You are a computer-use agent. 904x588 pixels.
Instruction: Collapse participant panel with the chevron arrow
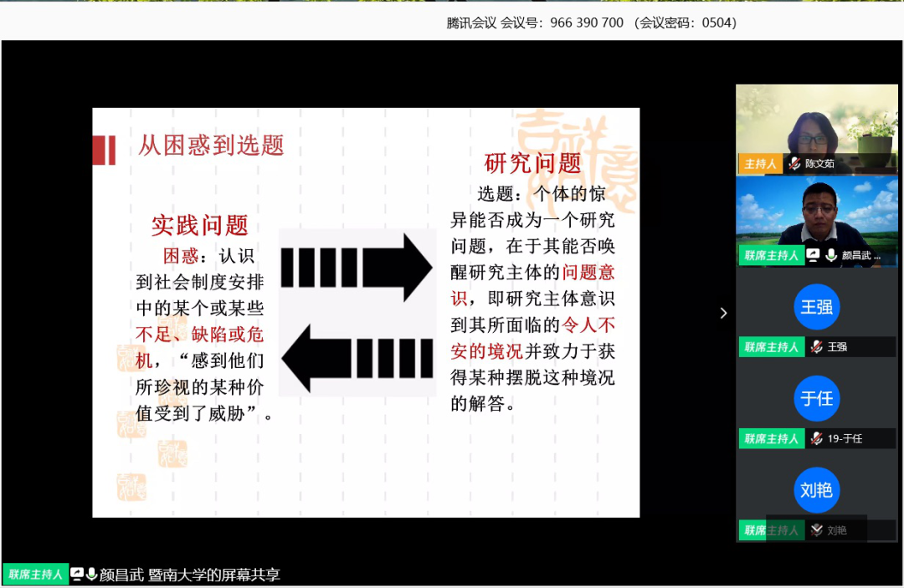pos(723,313)
